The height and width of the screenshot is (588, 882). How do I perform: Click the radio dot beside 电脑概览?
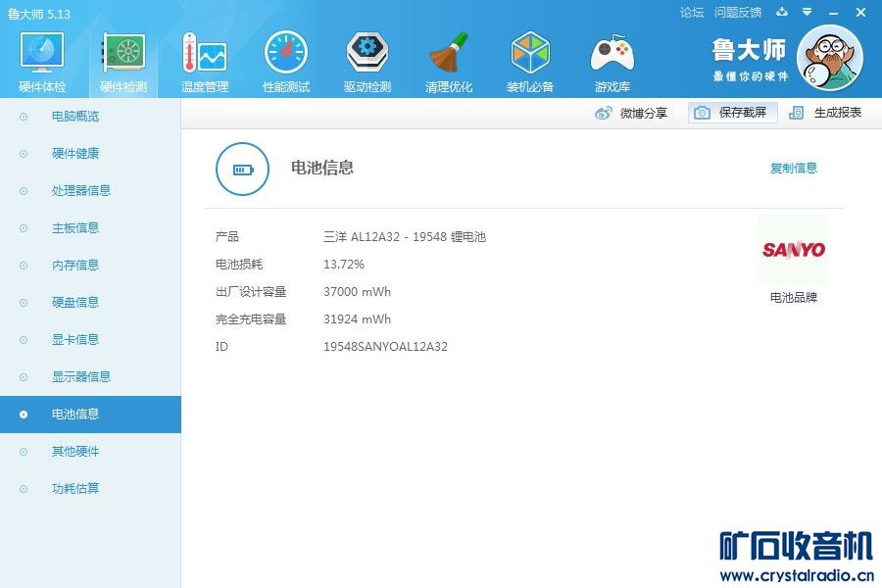tap(24, 117)
